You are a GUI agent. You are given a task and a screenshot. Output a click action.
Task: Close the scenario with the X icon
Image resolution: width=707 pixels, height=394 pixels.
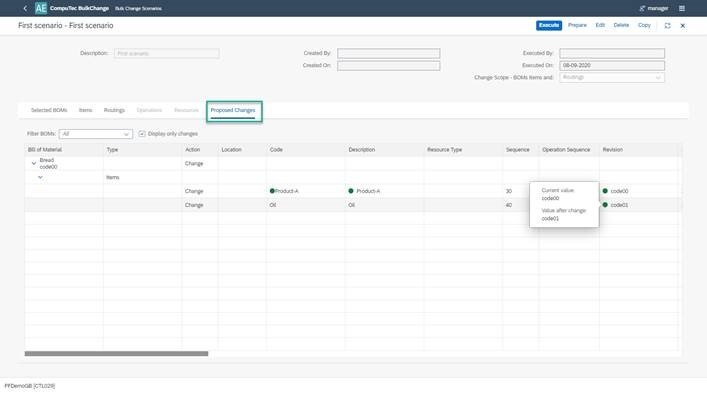point(683,26)
